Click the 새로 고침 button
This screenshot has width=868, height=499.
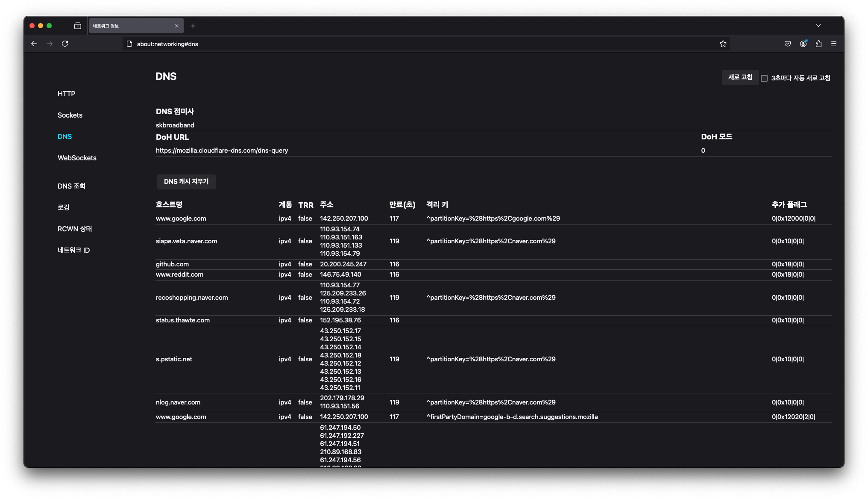click(740, 77)
